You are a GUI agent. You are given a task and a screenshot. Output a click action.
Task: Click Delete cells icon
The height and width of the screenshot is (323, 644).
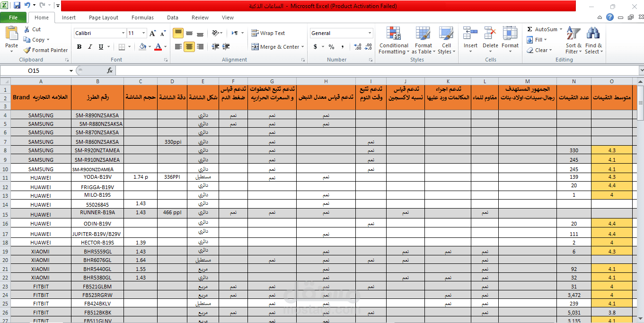(x=490, y=34)
